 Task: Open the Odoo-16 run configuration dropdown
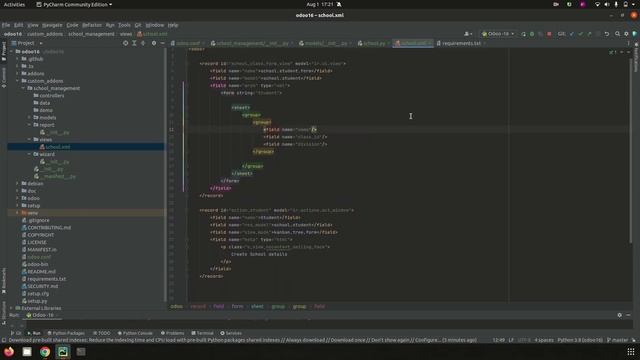coord(498,34)
